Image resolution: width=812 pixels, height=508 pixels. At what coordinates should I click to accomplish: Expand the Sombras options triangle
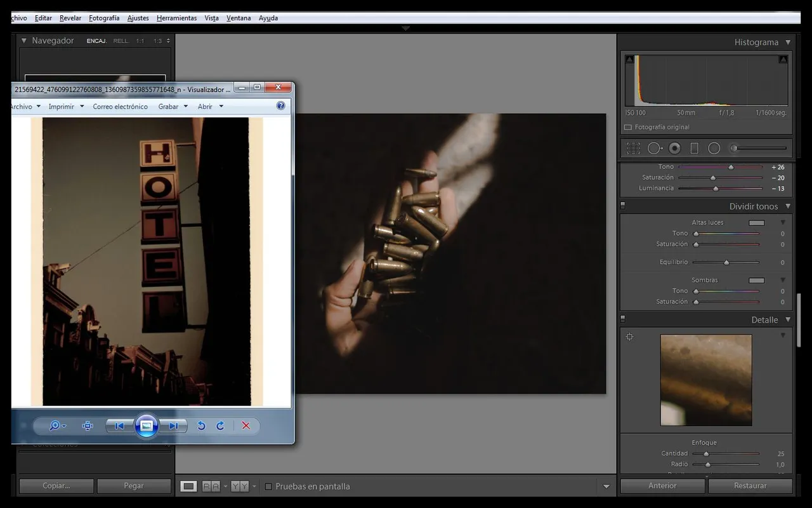(x=783, y=280)
